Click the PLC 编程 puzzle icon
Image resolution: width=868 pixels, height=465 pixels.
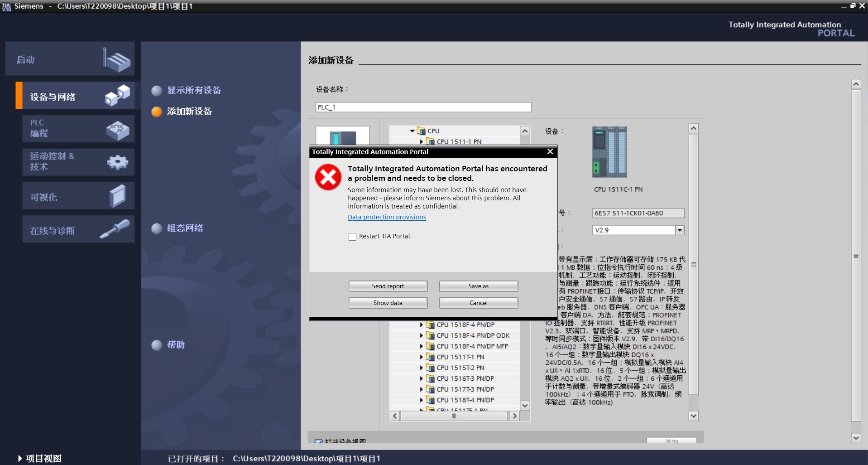tap(117, 130)
